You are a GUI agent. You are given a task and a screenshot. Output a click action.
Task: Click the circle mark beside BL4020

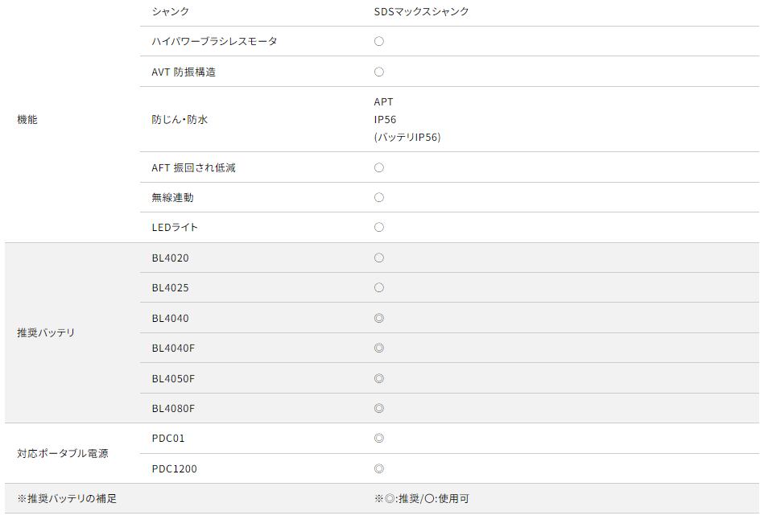tap(379, 258)
